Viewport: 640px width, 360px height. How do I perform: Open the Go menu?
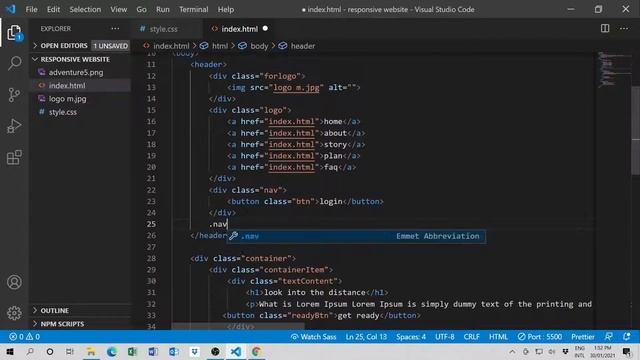141,9
